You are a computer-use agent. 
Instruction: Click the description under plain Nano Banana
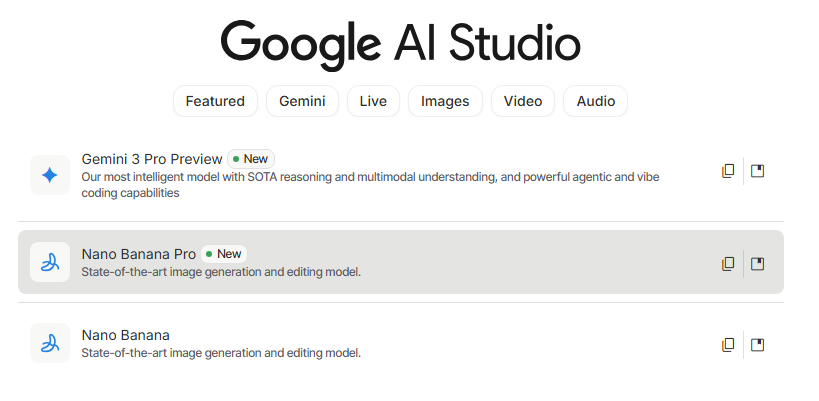click(221, 353)
